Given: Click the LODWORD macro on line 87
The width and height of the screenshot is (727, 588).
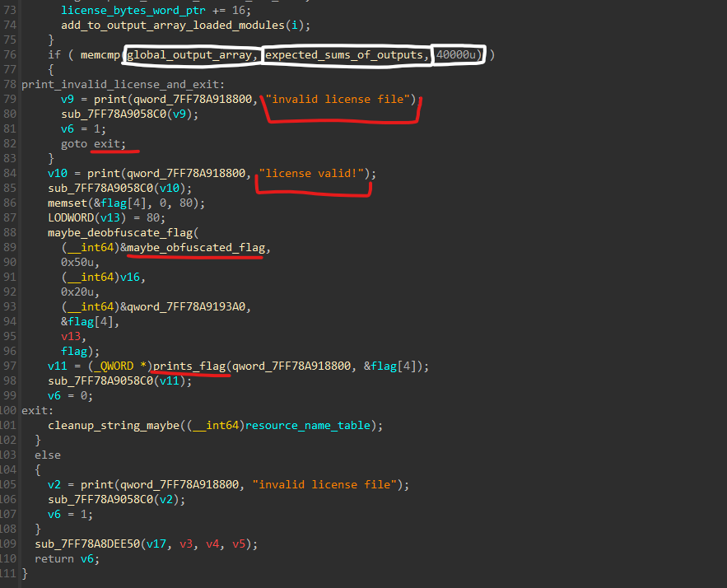Looking at the screenshot, I should tap(71, 217).
